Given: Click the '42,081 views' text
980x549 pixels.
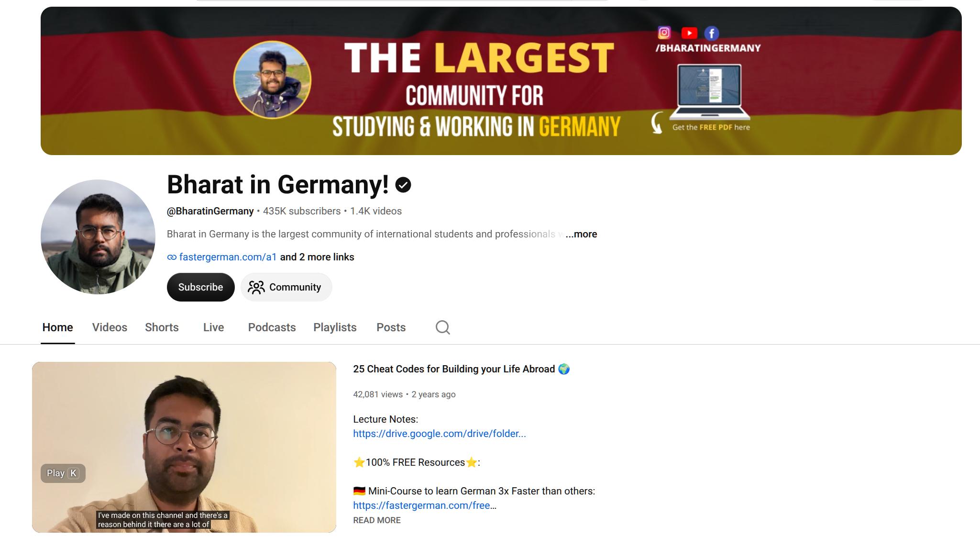Looking at the screenshot, I should click(x=378, y=394).
